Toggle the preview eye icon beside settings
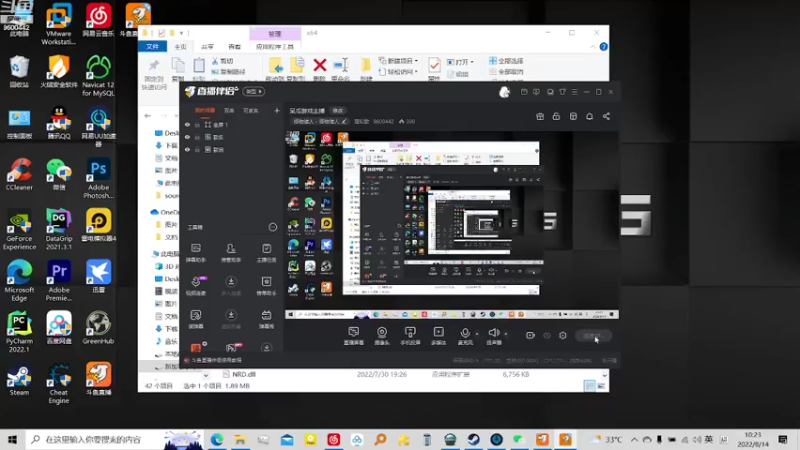The width and height of the screenshot is (800, 450). pyautogui.click(x=547, y=335)
